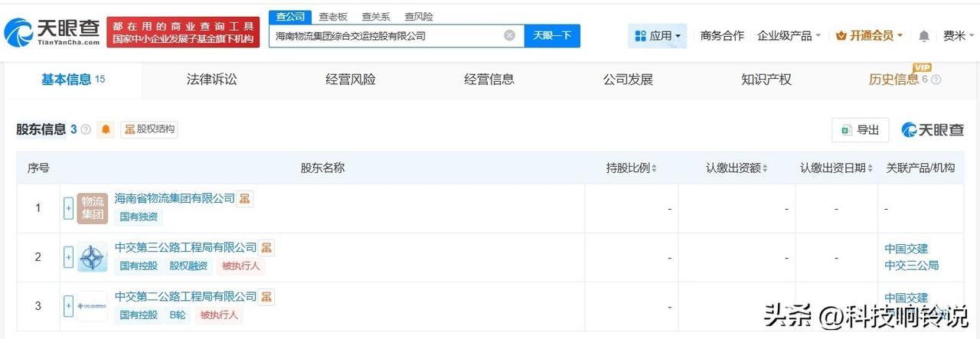Click 股权融资 tag

click(188, 266)
